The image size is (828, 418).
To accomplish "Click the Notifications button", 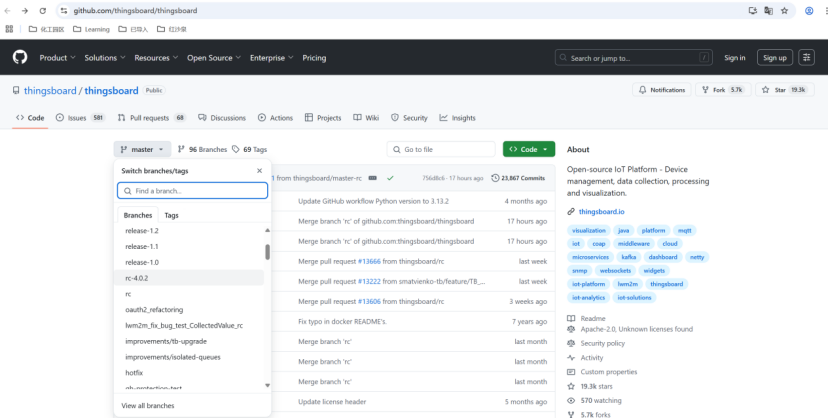I will point(662,90).
